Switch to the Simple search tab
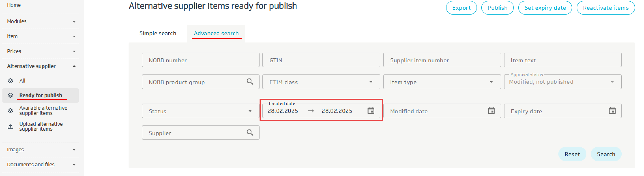The image size is (644, 176). point(158,33)
